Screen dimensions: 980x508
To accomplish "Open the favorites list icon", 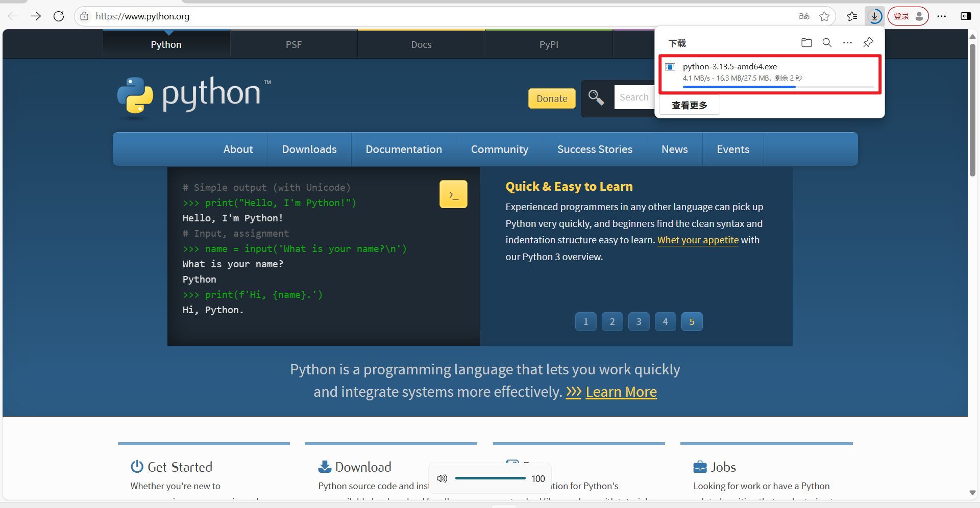I will (x=852, y=16).
